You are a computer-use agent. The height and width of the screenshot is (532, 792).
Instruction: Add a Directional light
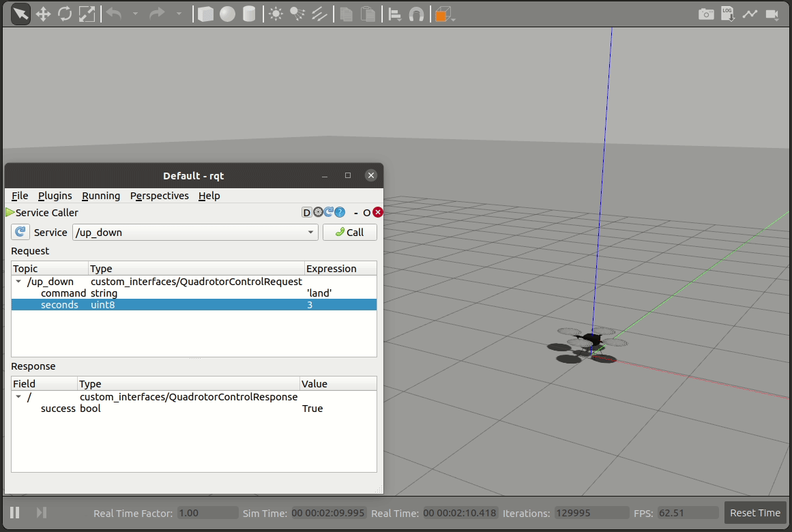tap(319, 14)
